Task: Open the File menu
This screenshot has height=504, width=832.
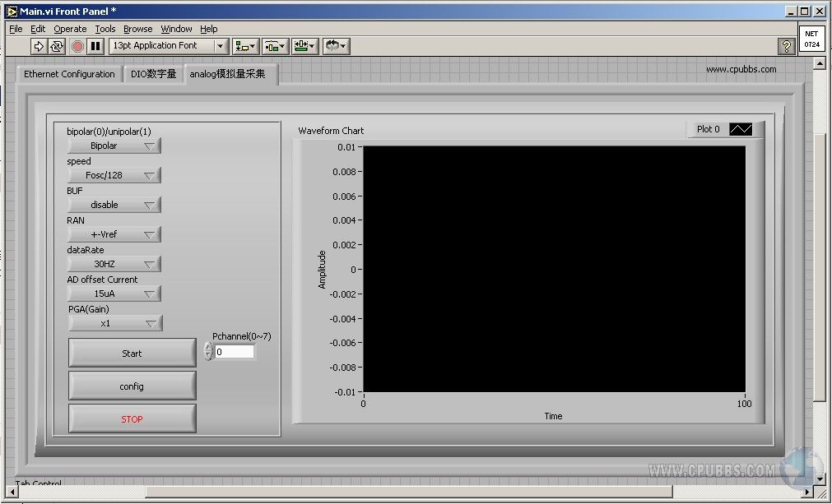Action: pyautogui.click(x=16, y=29)
